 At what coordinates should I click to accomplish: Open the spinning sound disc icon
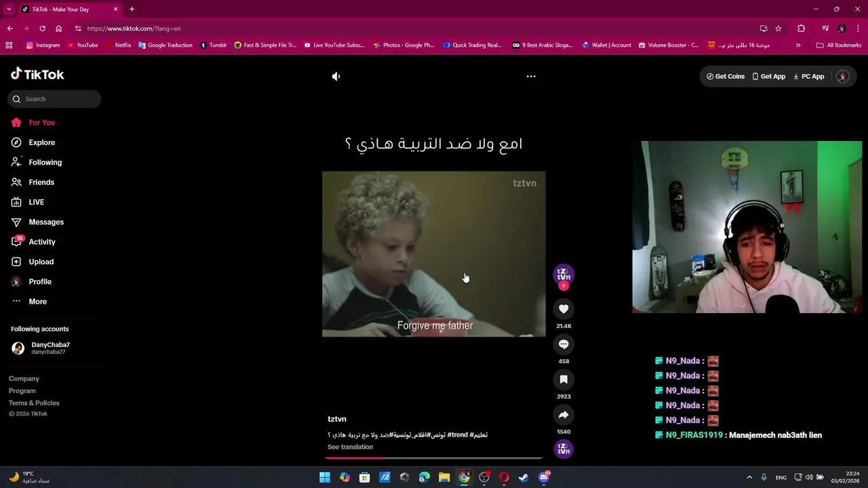pyautogui.click(x=564, y=449)
